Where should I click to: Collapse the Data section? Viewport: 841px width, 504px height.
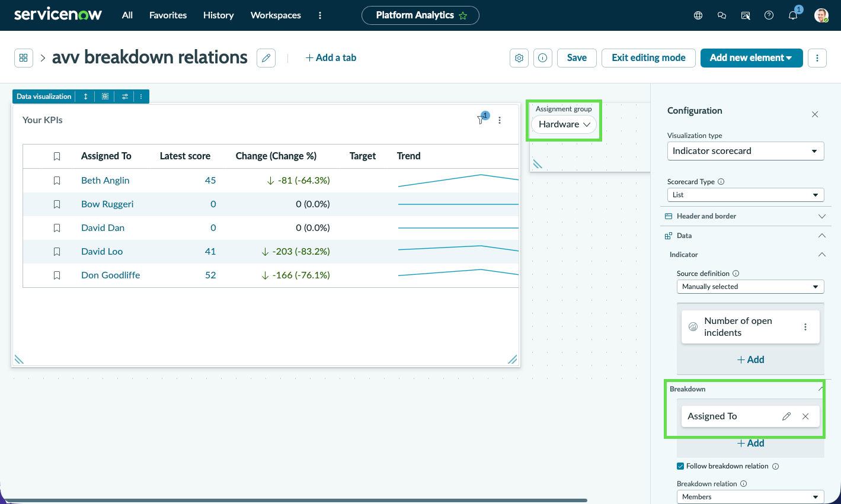[822, 236]
